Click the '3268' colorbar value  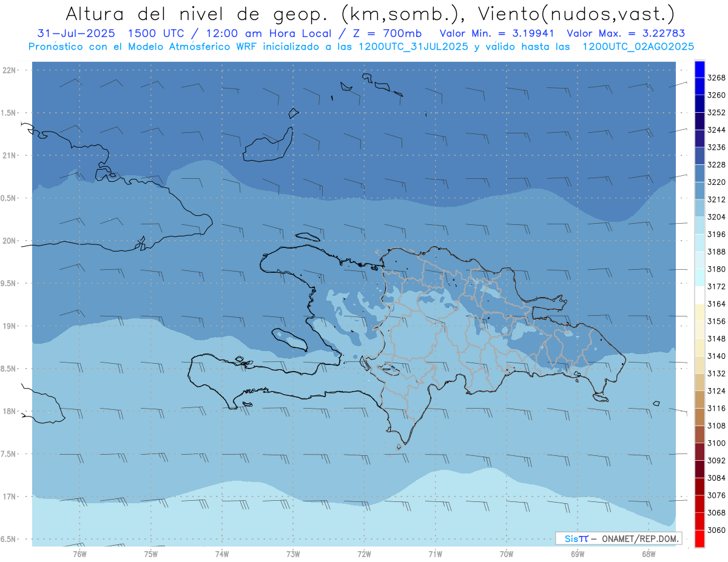pyautogui.click(x=716, y=78)
